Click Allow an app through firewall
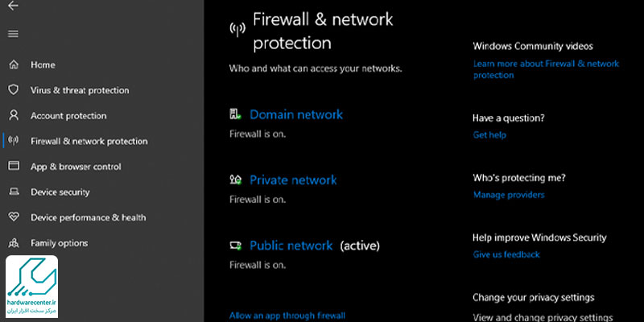 pyautogui.click(x=287, y=316)
